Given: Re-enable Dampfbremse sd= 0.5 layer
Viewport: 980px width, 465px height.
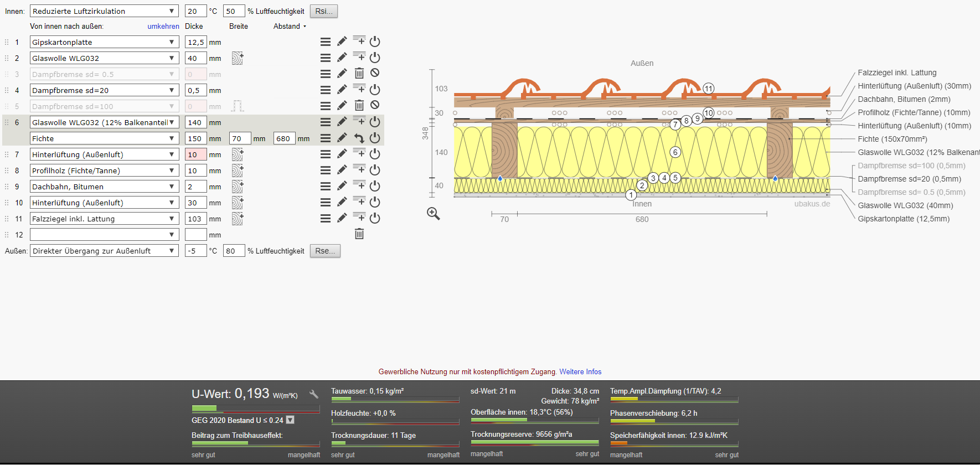Looking at the screenshot, I should pos(375,73).
